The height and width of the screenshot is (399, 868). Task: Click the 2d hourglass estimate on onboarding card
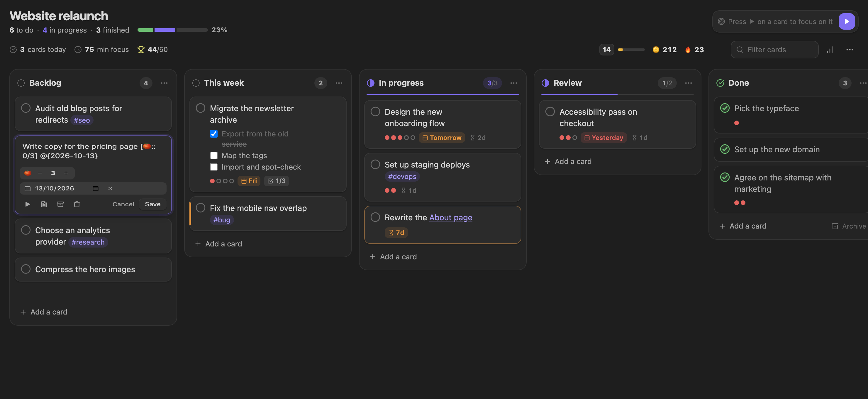(478, 138)
